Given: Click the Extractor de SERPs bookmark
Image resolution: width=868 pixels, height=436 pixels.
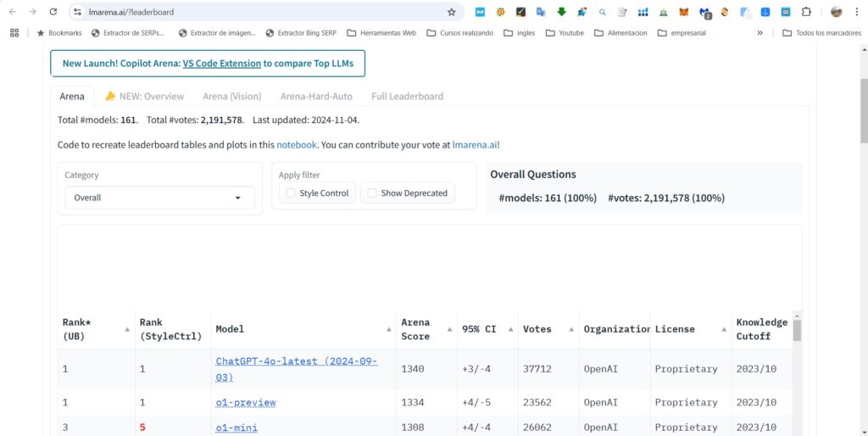Looking at the screenshot, I should [128, 33].
